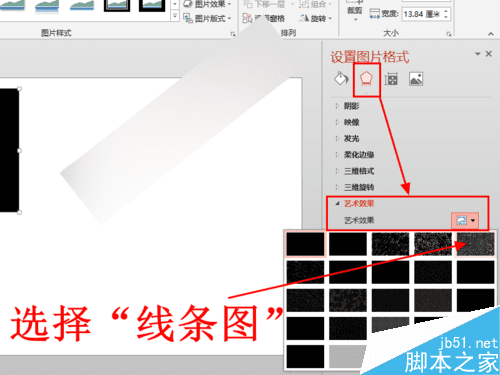This screenshot has height=375, width=500.
Task: Select the black picture on the slide
Action: tap(9, 150)
